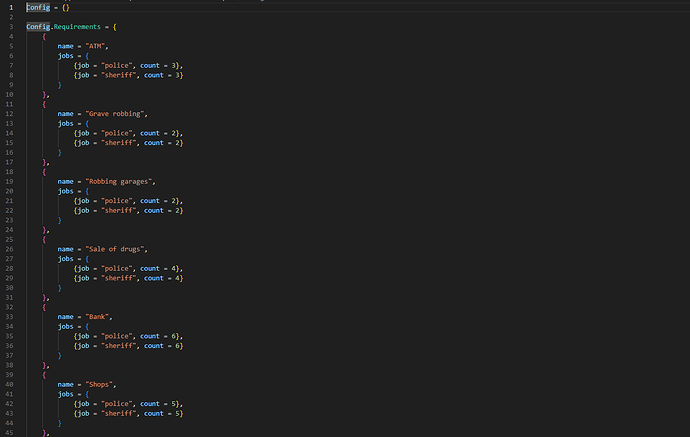
Task: Click line number 10 in the gutter
Action: (9, 95)
